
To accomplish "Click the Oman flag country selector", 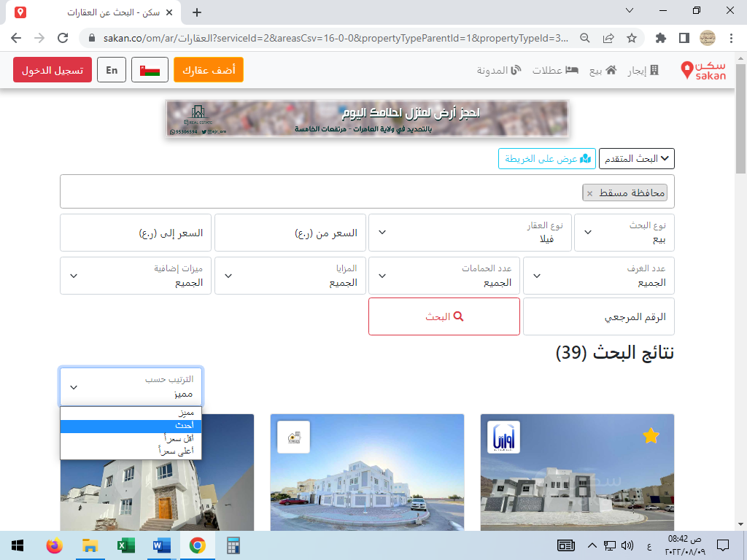I will pos(150,70).
